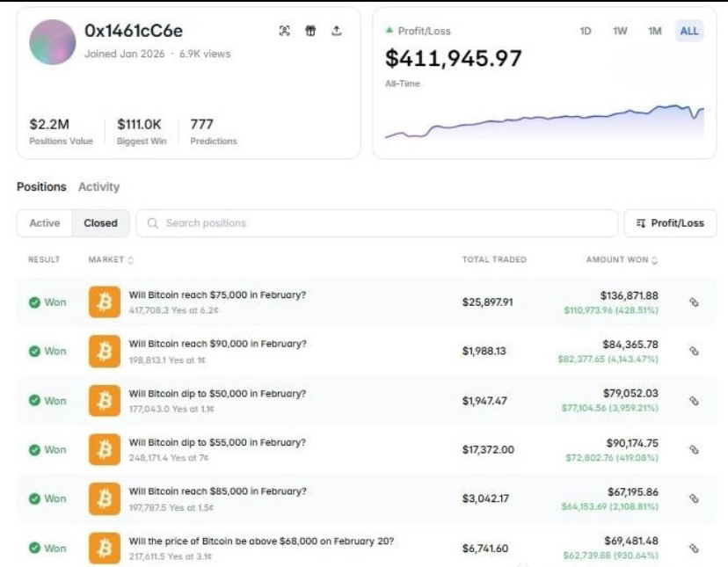Click Bitcoin icon of reach $90,000 market
The width and height of the screenshot is (728, 567).
click(105, 351)
